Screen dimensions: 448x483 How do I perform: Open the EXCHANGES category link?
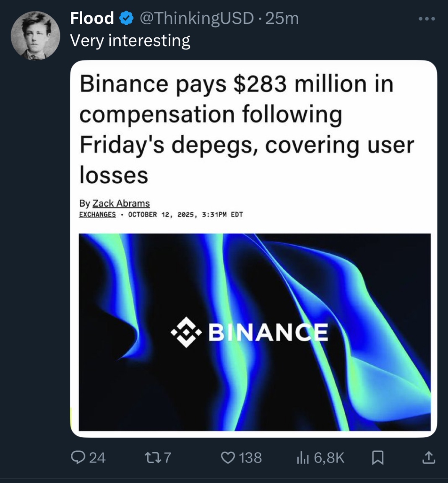[x=97, y=215]
